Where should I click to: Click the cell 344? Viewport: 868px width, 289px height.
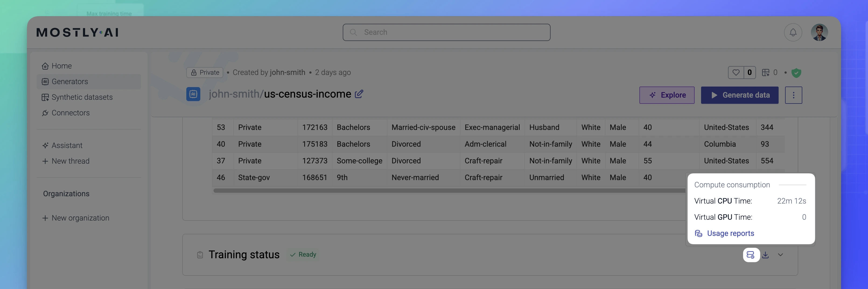click(770, 128)
